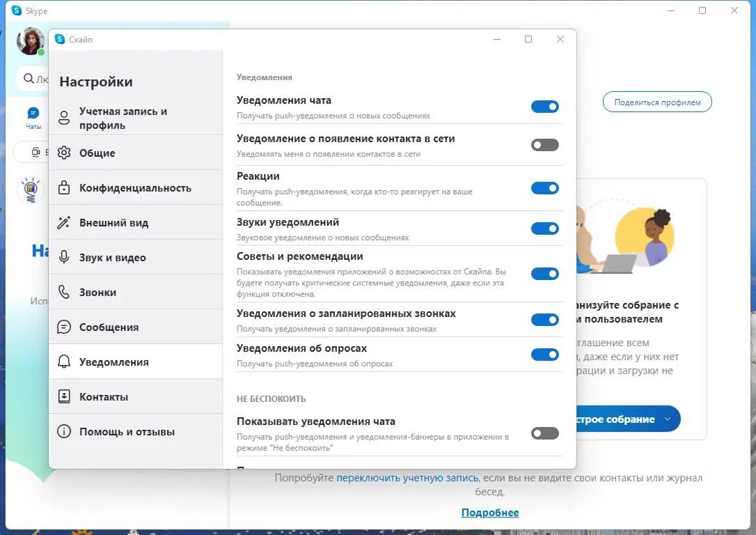Disable Звуки уведомлений switch
This screenshot has height=535, width=756.
545,228
